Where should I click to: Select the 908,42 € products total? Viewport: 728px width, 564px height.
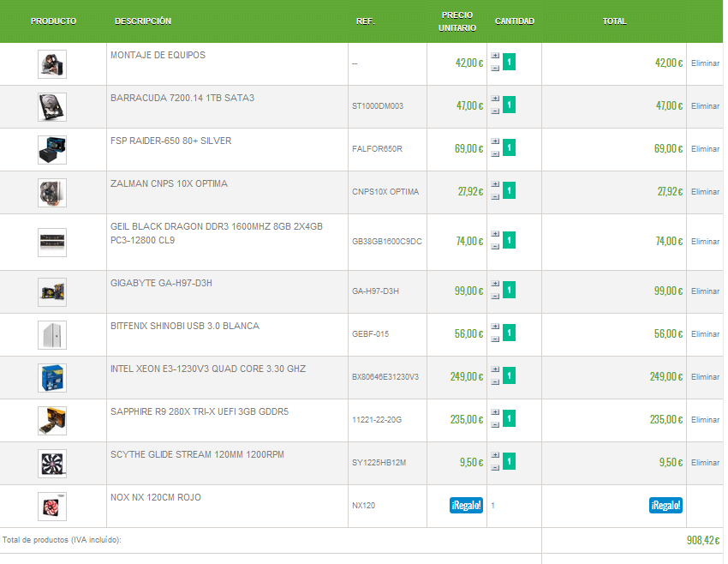click(703, 540)
